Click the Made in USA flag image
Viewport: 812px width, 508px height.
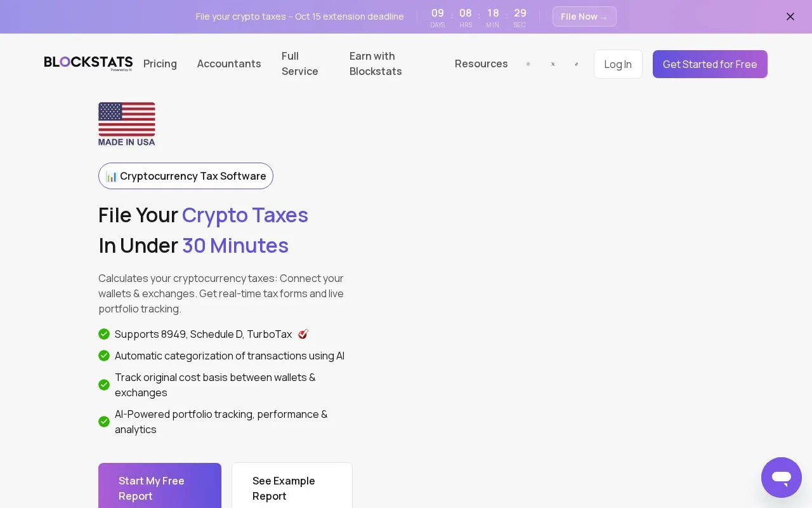tap(127, 124)
